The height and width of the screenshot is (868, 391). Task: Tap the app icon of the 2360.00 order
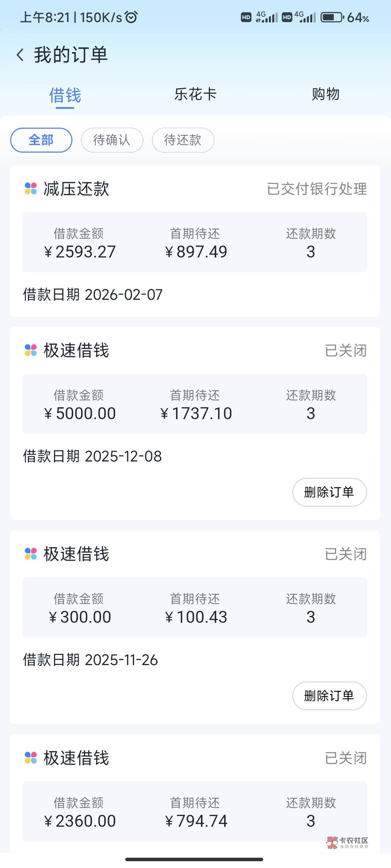pyautogui.click(x=31, y=758)
